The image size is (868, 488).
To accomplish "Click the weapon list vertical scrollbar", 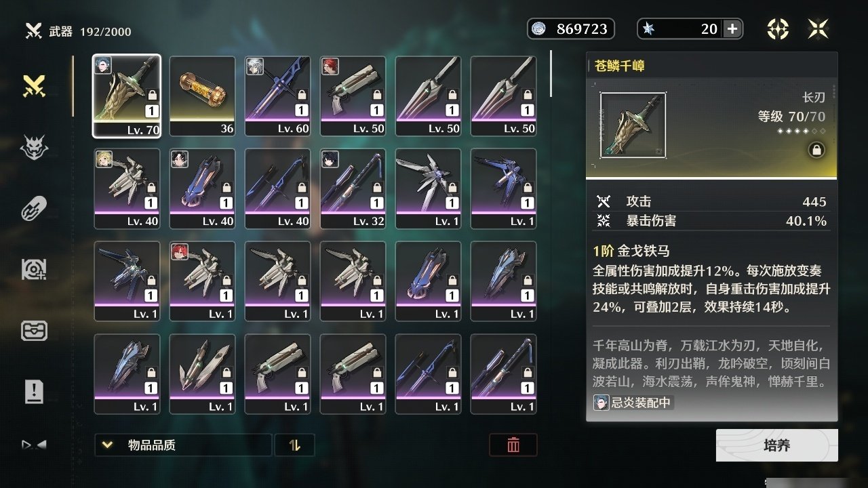I will coord(551,73).
